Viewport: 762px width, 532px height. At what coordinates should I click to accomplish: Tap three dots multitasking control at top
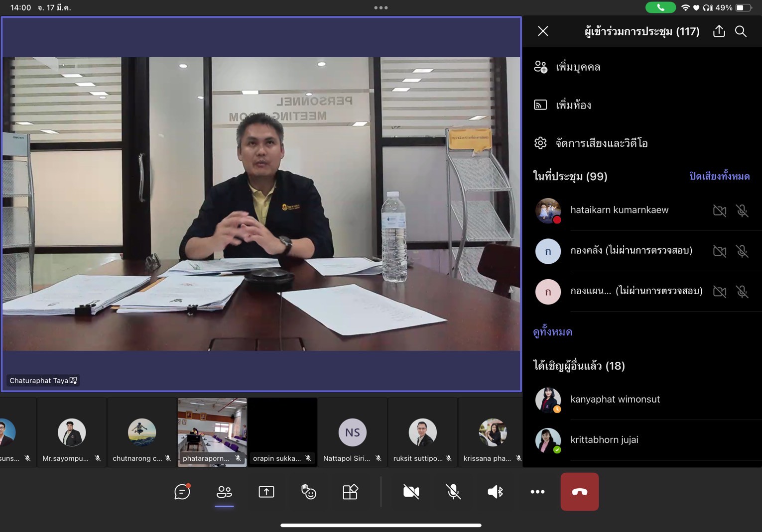click(381, 7)
